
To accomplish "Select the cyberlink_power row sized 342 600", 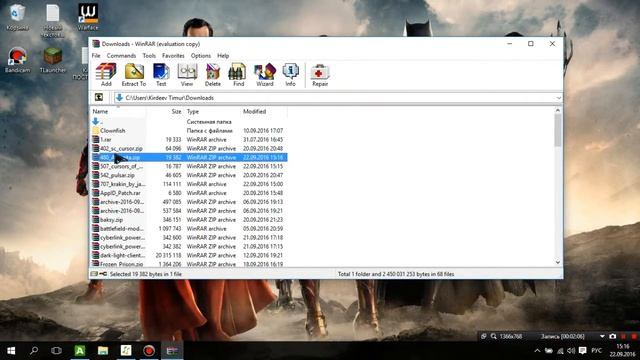I will [x=189, y=238].
